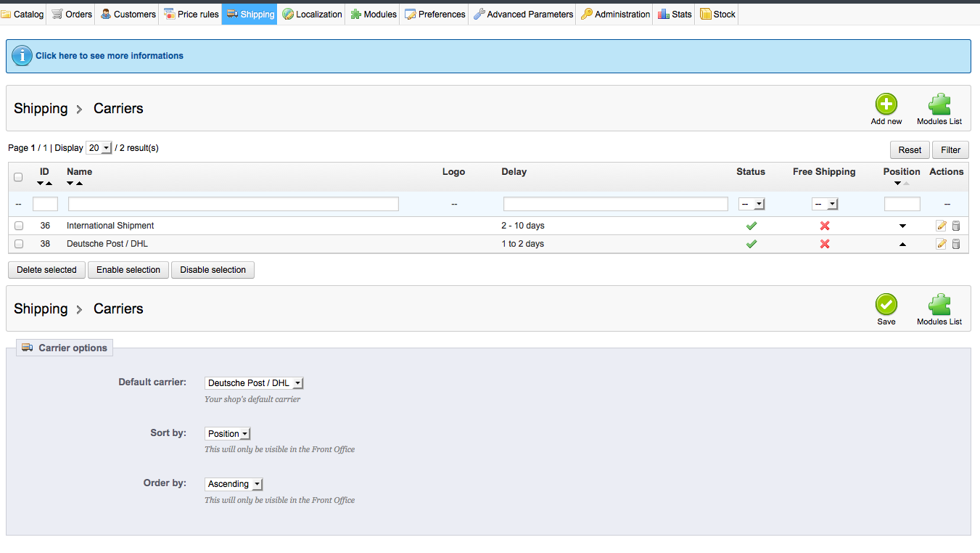Focus the Position filter input field

tap(902, 204)
